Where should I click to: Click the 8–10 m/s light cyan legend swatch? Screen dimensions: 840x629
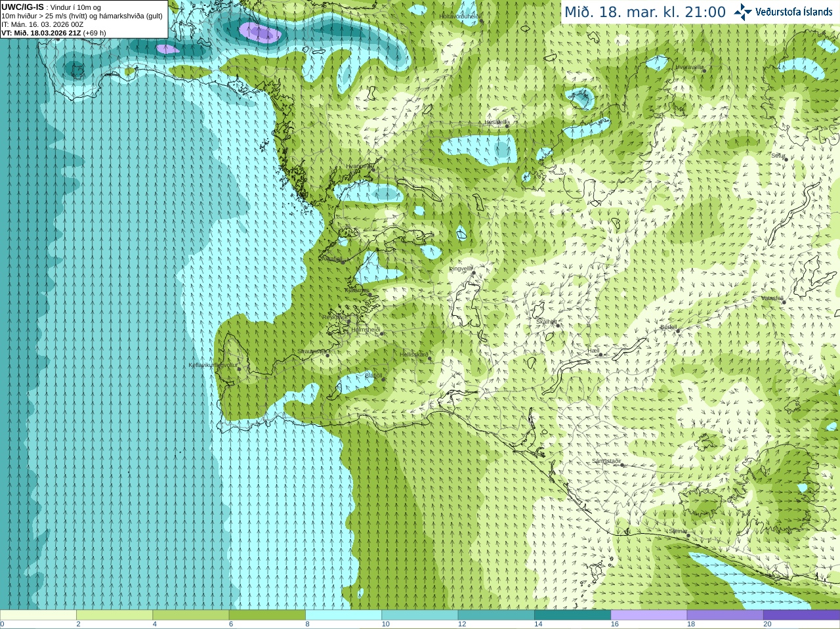[x=343, y=615]
